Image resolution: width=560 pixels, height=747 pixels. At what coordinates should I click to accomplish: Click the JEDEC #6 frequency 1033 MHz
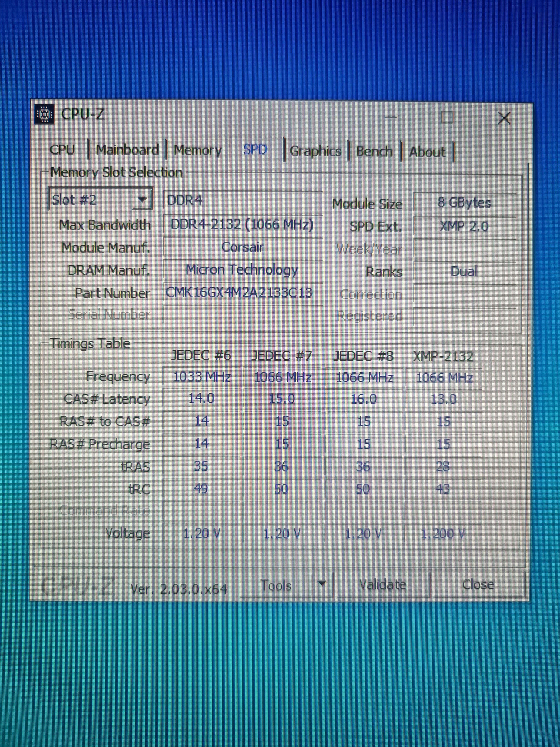click(202, 377)
